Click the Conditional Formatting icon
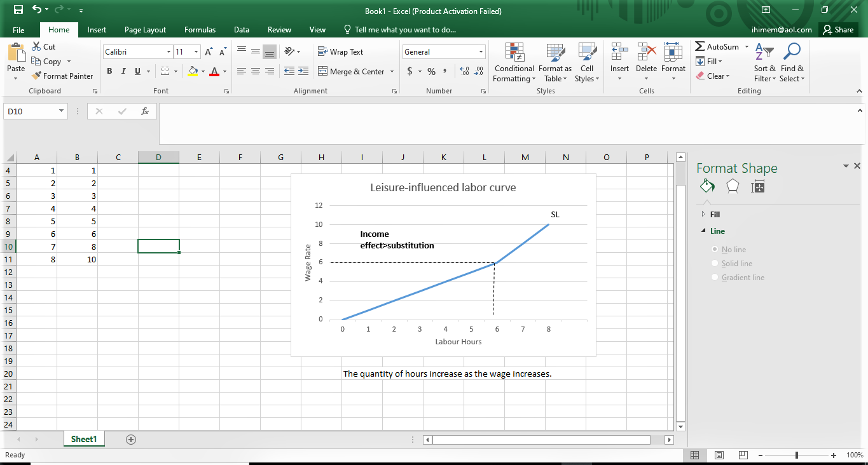Image resolution: width=868 pixels, height=465 pixels. tap(514, 53)
